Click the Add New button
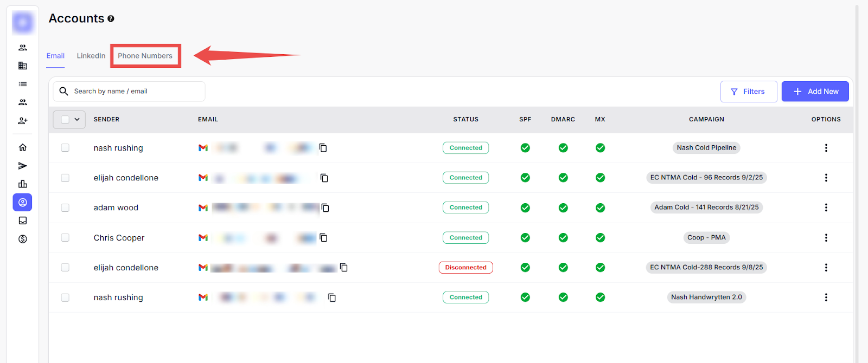This screenshot has height=363, width=868. [815, 92]
